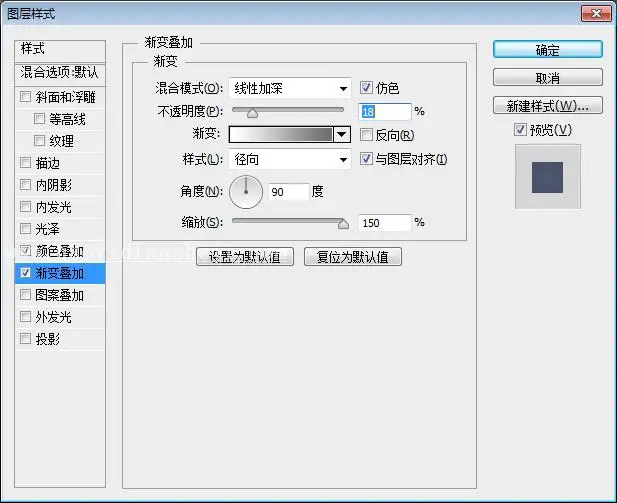Click the 不透明度 opacity slider handle
The width and height of the screenshot is (617, 503).
[x=252, y=114]
